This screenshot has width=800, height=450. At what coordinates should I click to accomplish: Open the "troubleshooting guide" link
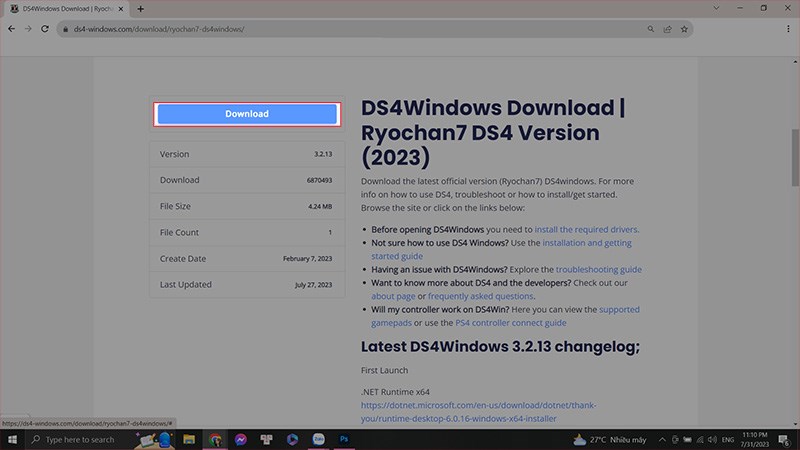point(598,269)
